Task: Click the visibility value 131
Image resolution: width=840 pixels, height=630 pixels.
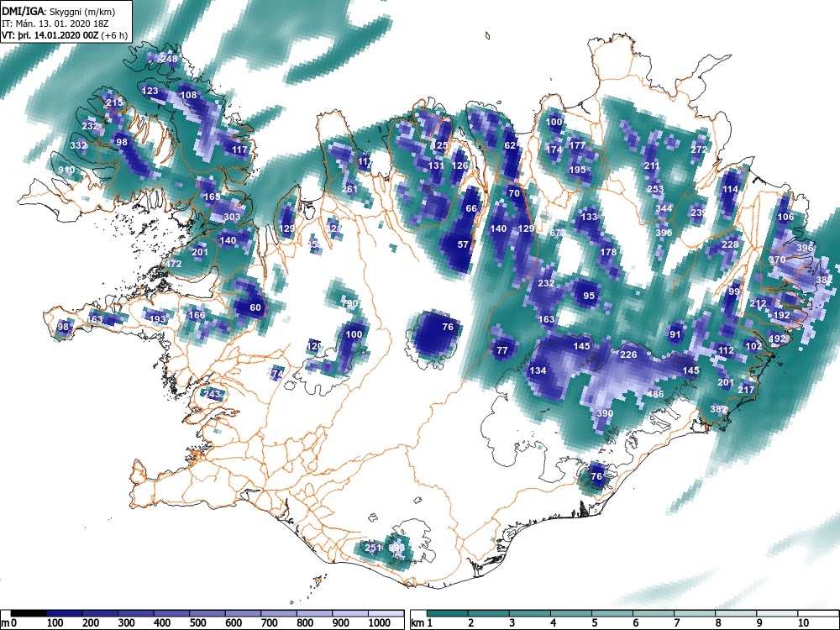Action: pyautogui.click(x=436, y=165)
